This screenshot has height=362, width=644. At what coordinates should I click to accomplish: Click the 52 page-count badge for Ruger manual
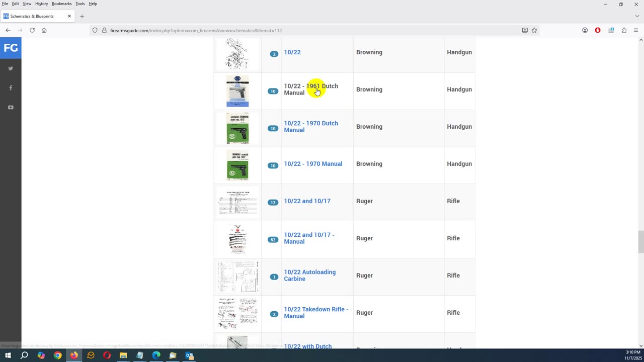pos(273,240)
